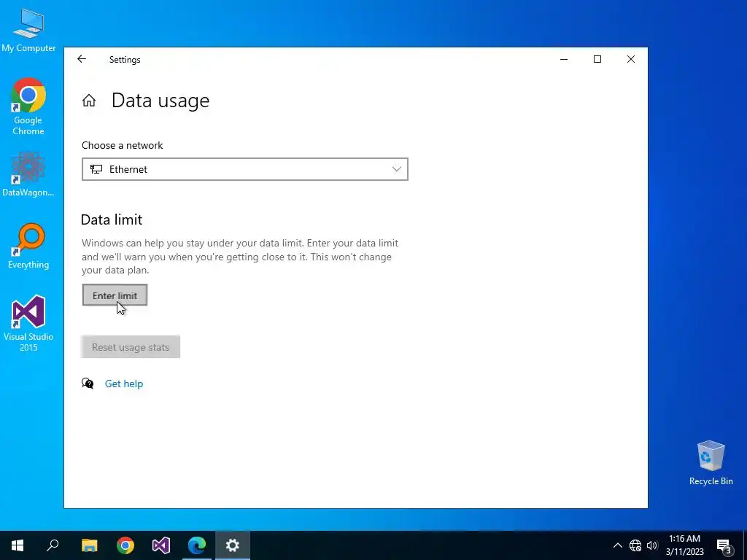Select the DataWagon desktop shortcut

coord(28,174)
